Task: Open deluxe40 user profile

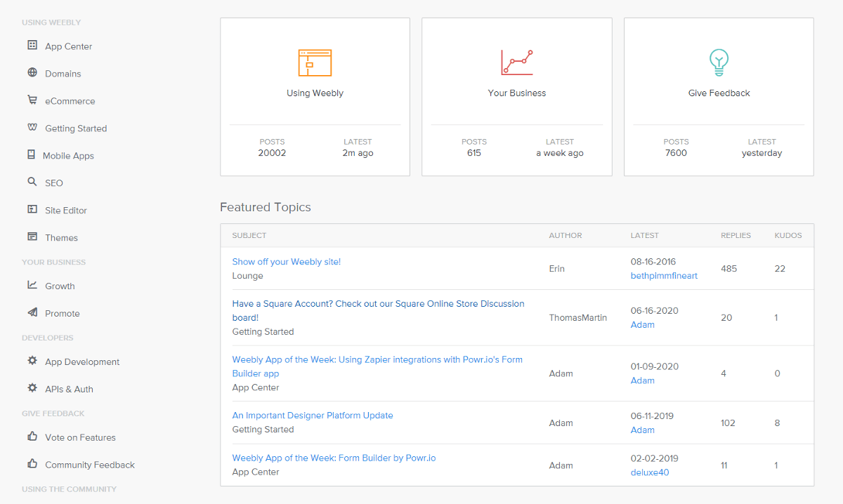Action: tap(650, 472)
